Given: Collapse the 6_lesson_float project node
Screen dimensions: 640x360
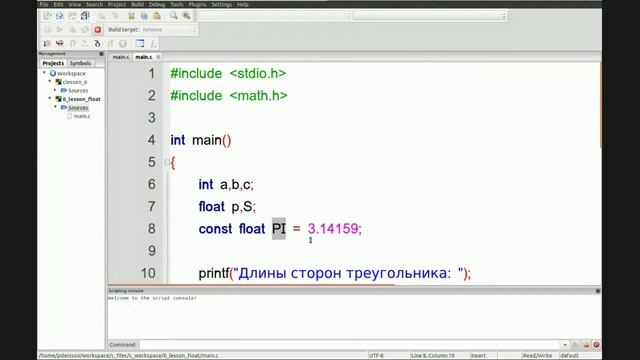Looking at the screenshot, I should click(x=50, y=98).
